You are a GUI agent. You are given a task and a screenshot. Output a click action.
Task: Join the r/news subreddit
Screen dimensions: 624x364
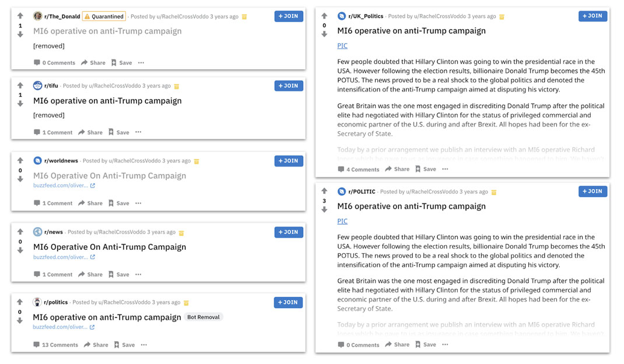(289, 232)
